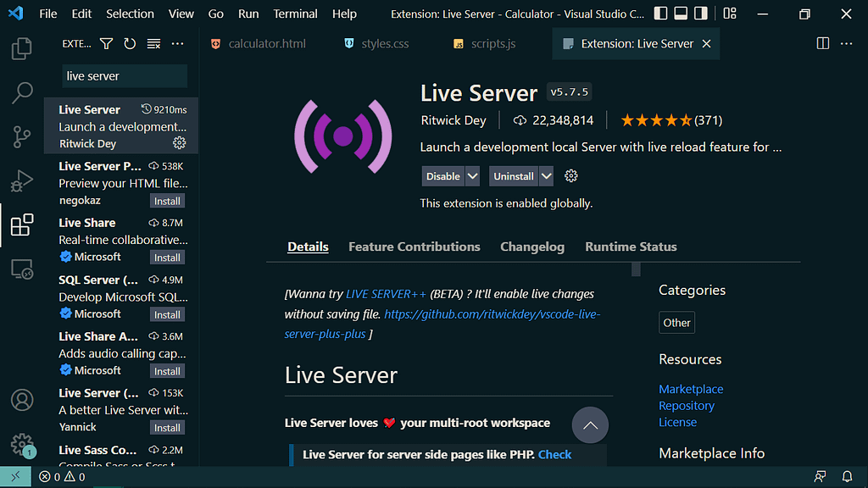Open notifications bell

point(847,476)
